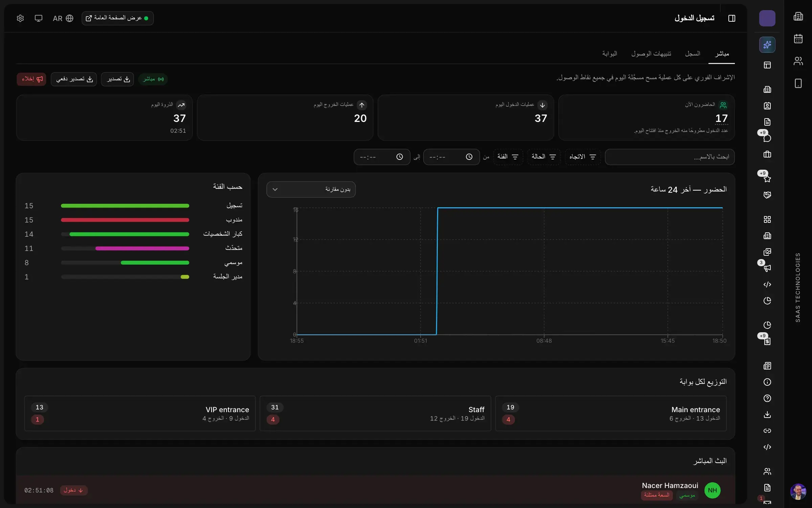Viewport: 812px width, 508px height.
Task: Click the تصدير دفعي batch export button
Action: pos(74,79)
